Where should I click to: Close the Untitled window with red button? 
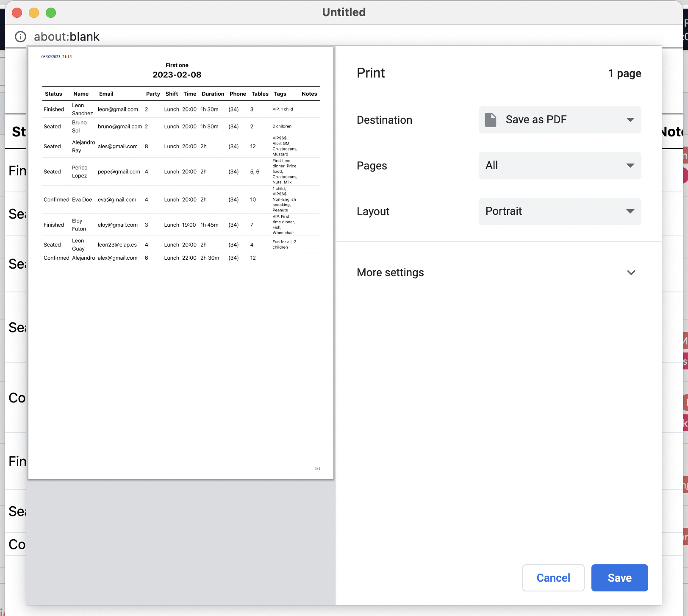17,13
